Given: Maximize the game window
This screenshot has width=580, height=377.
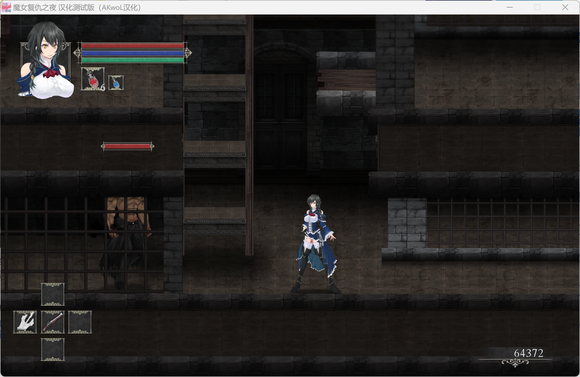Looking at the screenshot, I should pos(537,7).
